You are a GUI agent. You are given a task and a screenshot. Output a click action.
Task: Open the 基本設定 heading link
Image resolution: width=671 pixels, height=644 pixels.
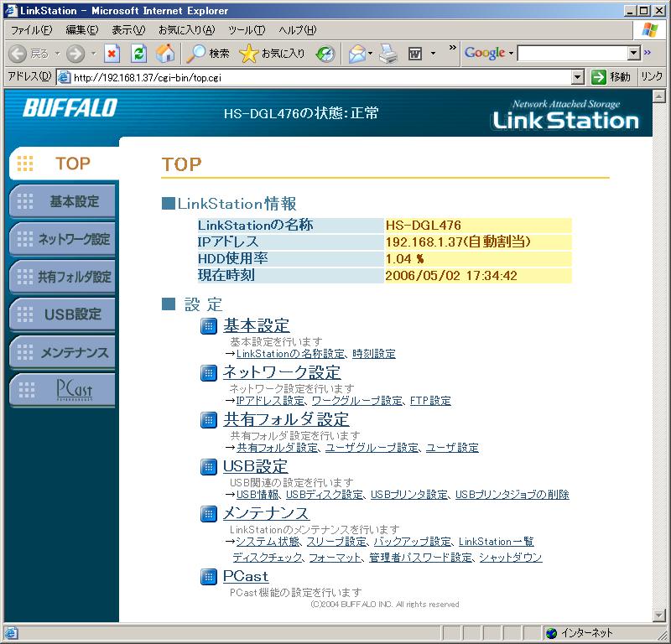click(x=257, y=326)
